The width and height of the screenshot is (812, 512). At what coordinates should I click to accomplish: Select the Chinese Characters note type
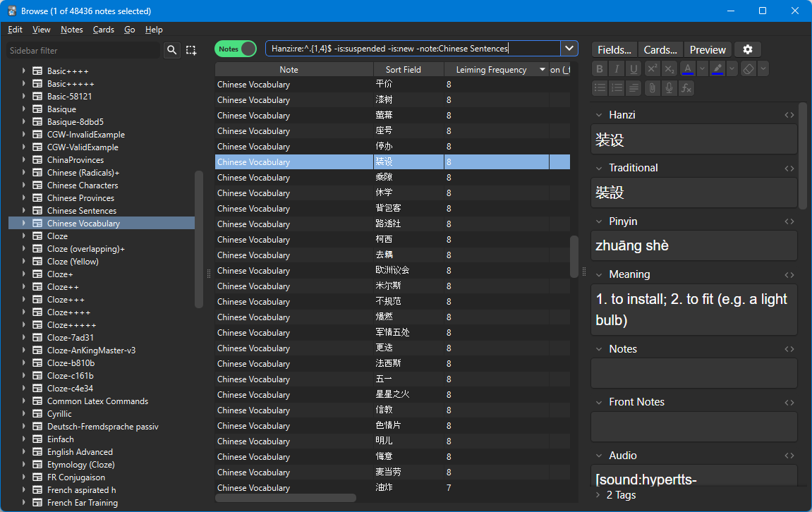click(x=83, y=185)
